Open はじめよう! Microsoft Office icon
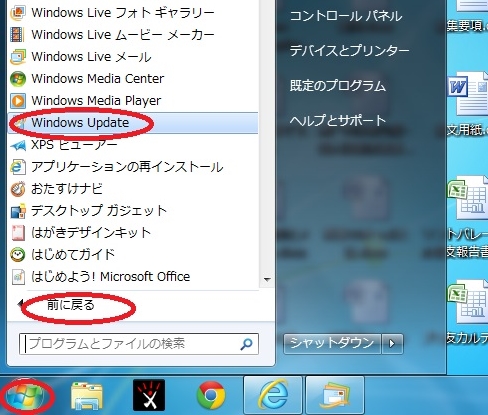This screenshot has width=488, height=415. pos(18,277)
